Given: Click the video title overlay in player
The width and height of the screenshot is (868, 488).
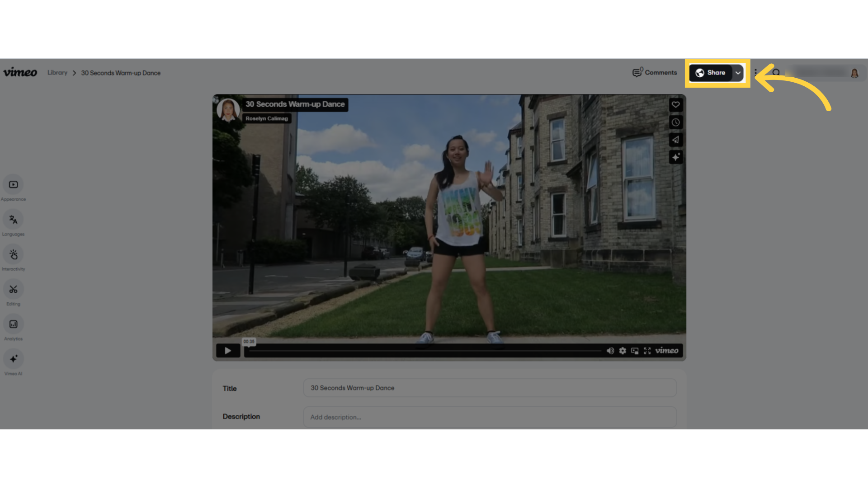Looking at the screenshot, I should coord(295,104).
